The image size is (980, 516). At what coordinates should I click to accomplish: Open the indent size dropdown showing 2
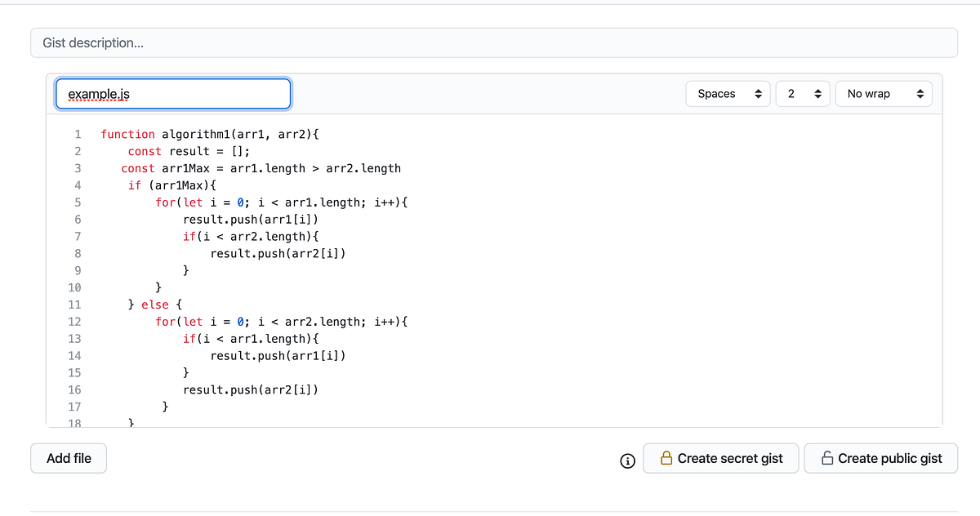pyautogui.click(x=803, y=93)
